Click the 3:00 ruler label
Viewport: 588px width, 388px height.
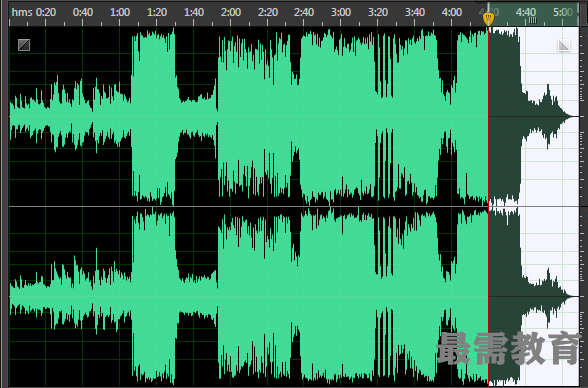point(341,12)
